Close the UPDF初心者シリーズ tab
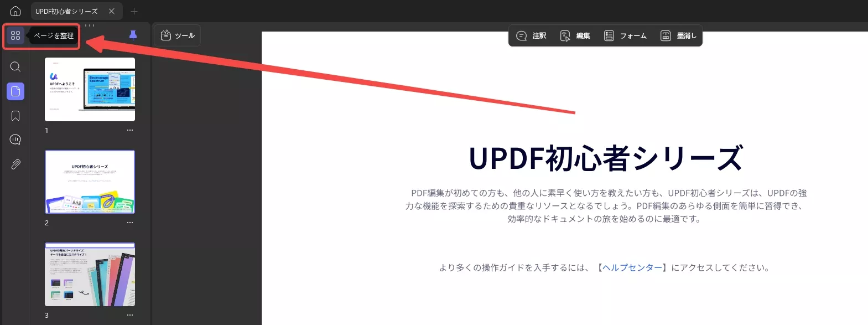 [112, 11]
